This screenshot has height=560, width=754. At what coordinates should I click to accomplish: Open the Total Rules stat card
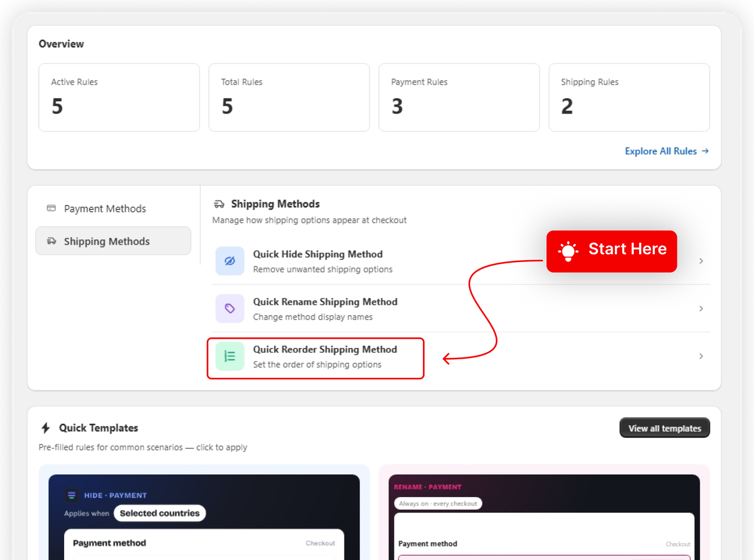click(x=289, y=98)
